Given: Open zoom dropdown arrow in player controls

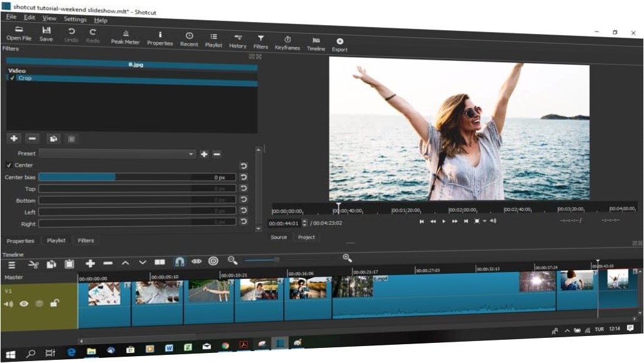Looking at the screenshot, I should (x=485, y=221).
